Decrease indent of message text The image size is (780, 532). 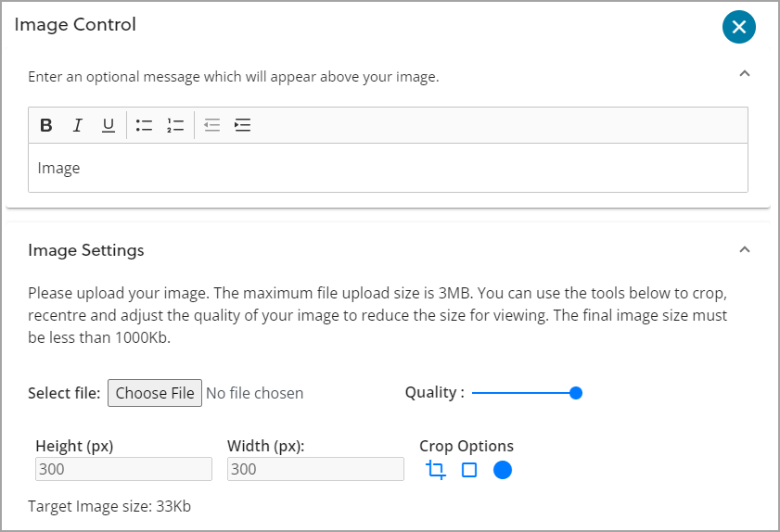click(211, 125)
